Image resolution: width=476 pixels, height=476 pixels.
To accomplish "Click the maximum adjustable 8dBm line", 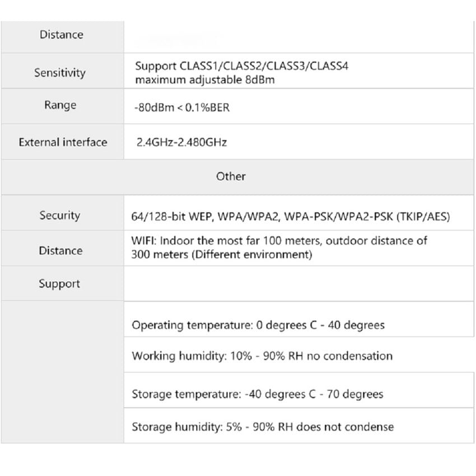I will pyautogui.click(x=204, y=80).
